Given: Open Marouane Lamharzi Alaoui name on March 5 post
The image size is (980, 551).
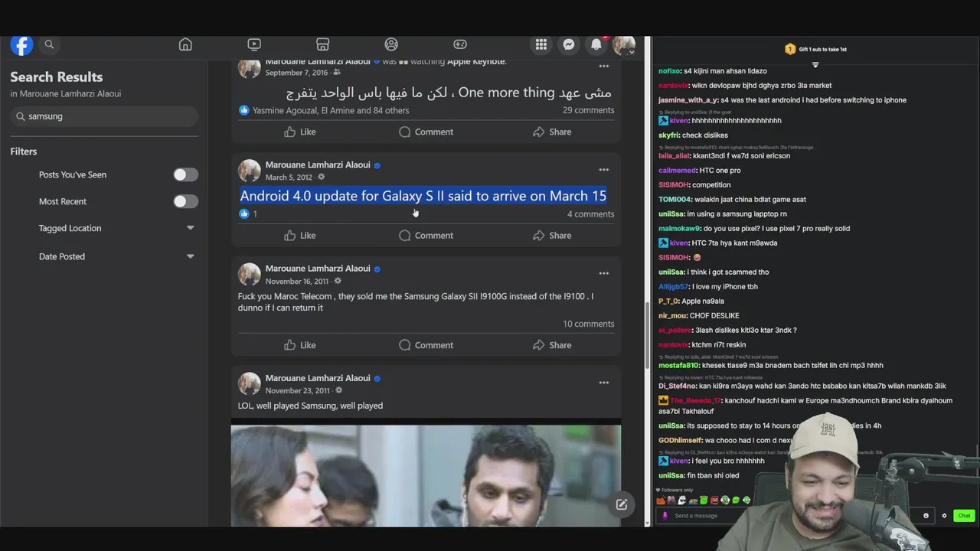Looking at the screenshot, I should click(318, 165).
